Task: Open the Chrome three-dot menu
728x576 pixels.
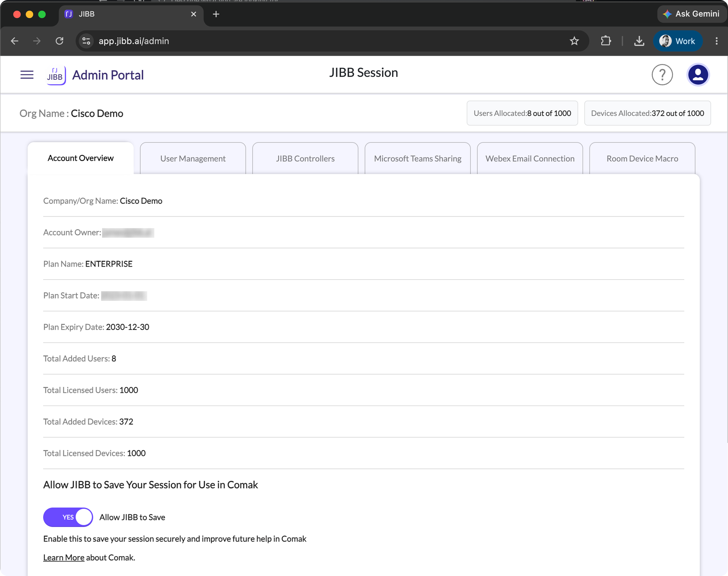Action: (x=717, y=41)
